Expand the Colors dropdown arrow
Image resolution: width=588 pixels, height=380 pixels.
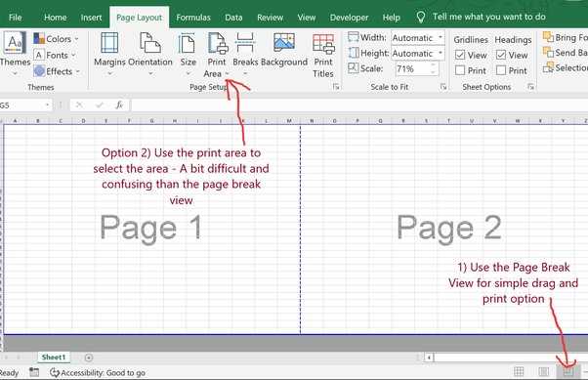click(x=76, y=39)
